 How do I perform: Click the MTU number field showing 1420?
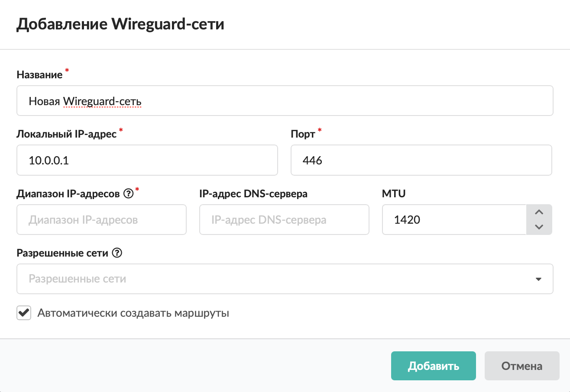tap(454, 220)
